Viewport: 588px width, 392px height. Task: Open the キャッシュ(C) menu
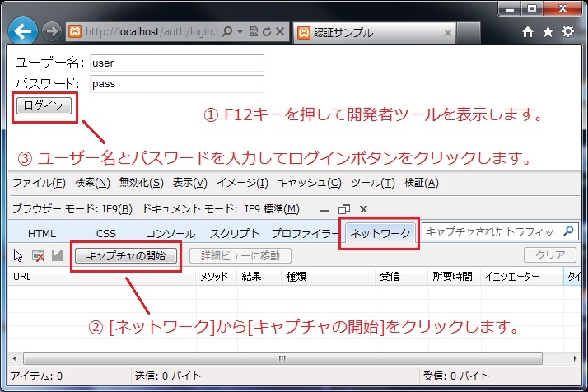(310, 183)
